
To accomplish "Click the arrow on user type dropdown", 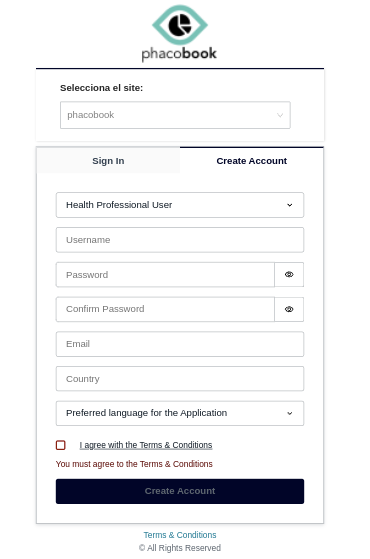I will click(289, 205).
